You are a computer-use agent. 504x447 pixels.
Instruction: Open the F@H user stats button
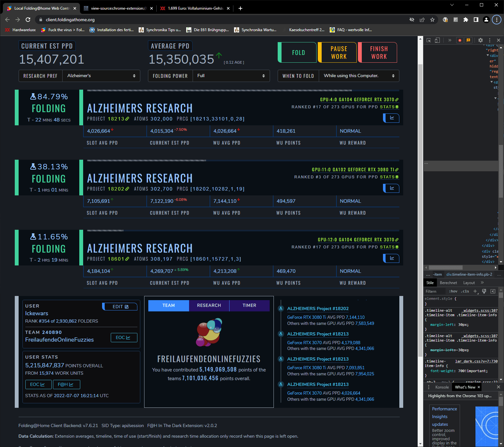click(x=66, y=384)
